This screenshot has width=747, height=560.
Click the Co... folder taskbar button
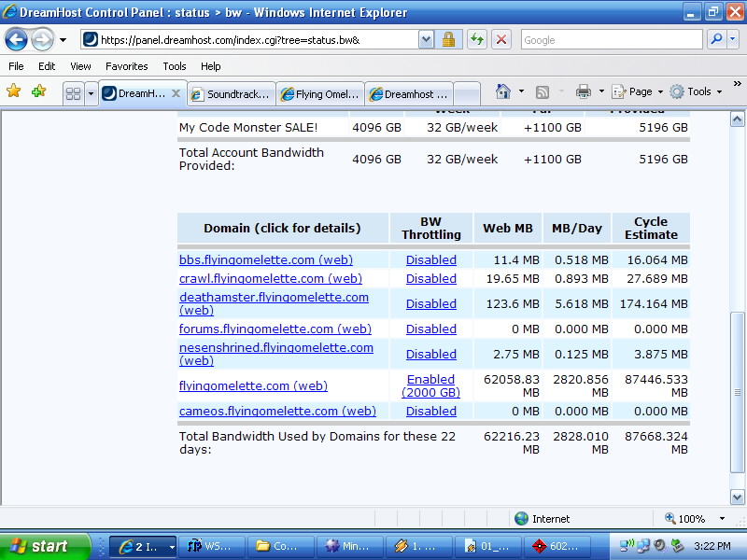[x=281, y=546]
